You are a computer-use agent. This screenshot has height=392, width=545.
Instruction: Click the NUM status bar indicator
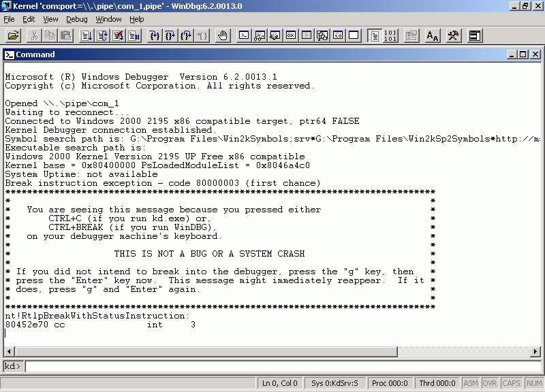(x=534, y=383)
